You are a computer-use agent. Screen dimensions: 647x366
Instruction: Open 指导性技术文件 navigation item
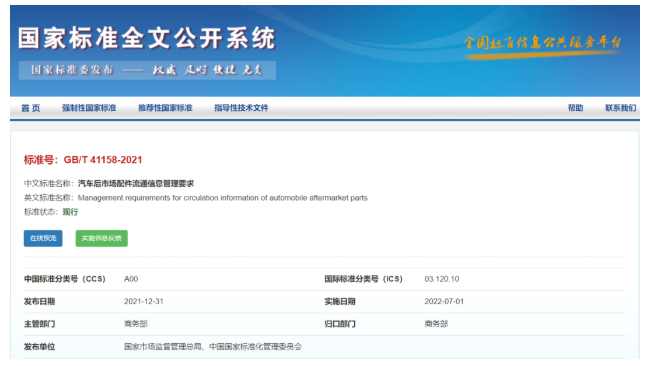(x=241, y=108)
